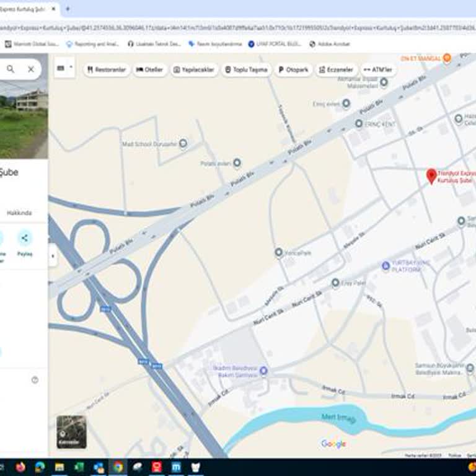Select the Akmanlar İnşaat Malzemeleri marker

click(x=384, y=82)
